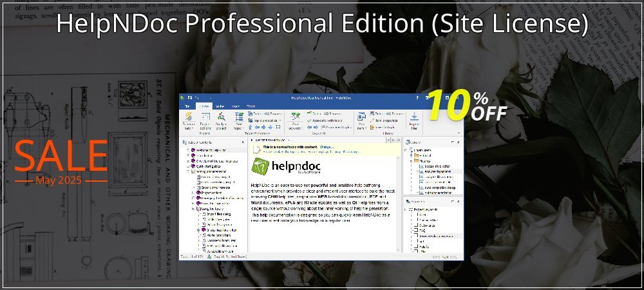Image resolution: width=644 pixels, height=290 pixels.
Task: Click the Library panel header icon
Action: click(x=408, y=142)
